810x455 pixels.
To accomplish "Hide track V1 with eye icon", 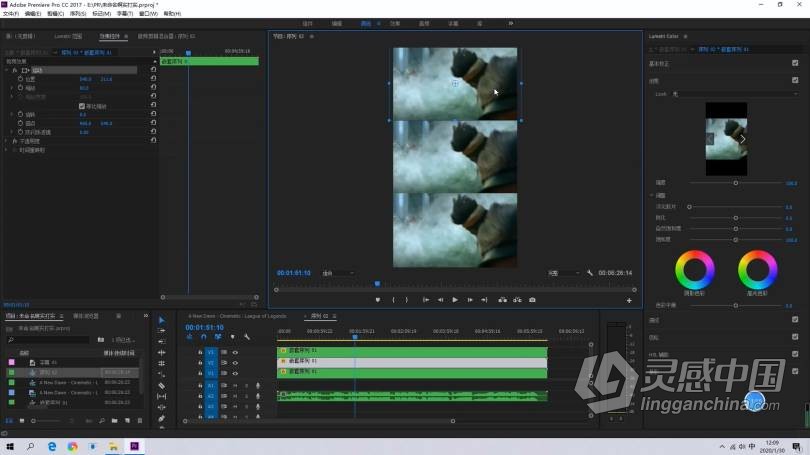I will 235,373.
